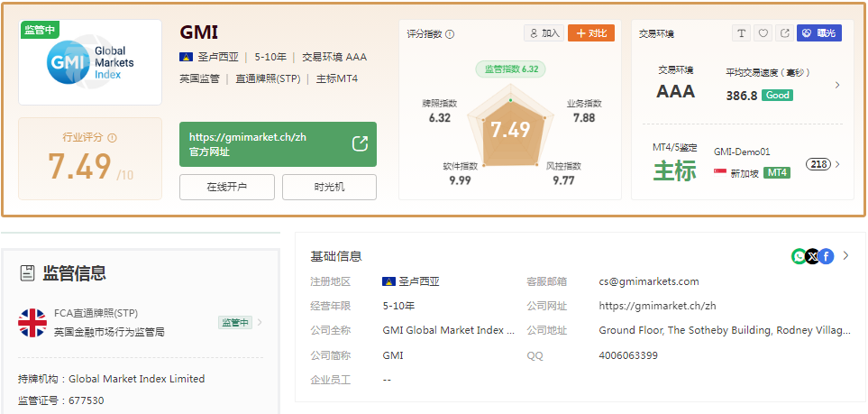Click the full company name GMI Global Market Index
The image size is (868, 414).
click(x=448, y=330)
